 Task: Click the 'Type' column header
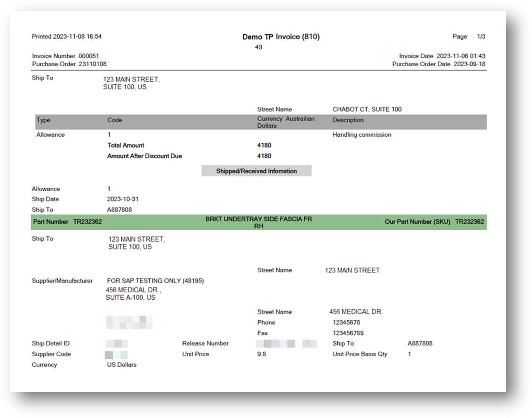43,120
